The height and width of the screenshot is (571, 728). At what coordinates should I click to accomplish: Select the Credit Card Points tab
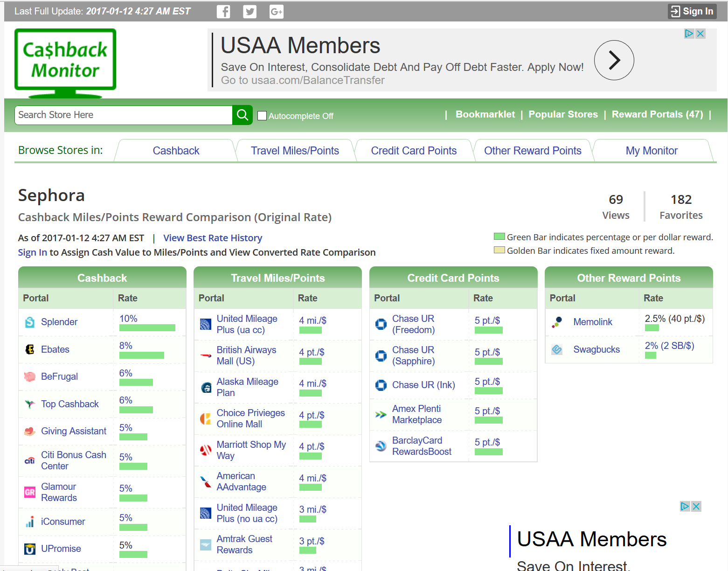coord(414,151)
